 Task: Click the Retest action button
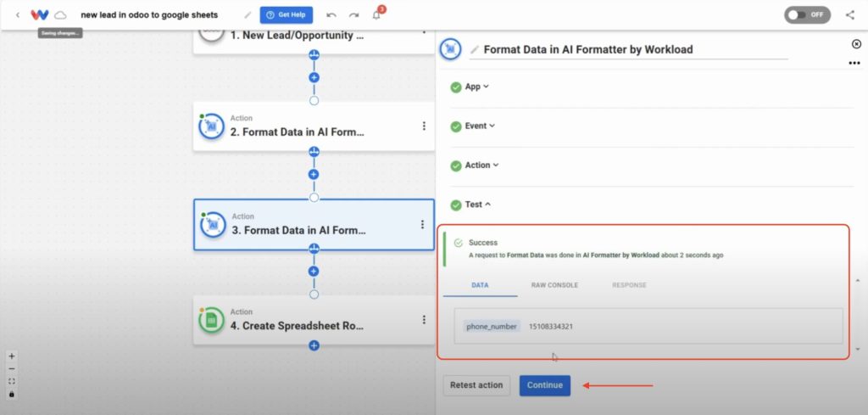476,385
